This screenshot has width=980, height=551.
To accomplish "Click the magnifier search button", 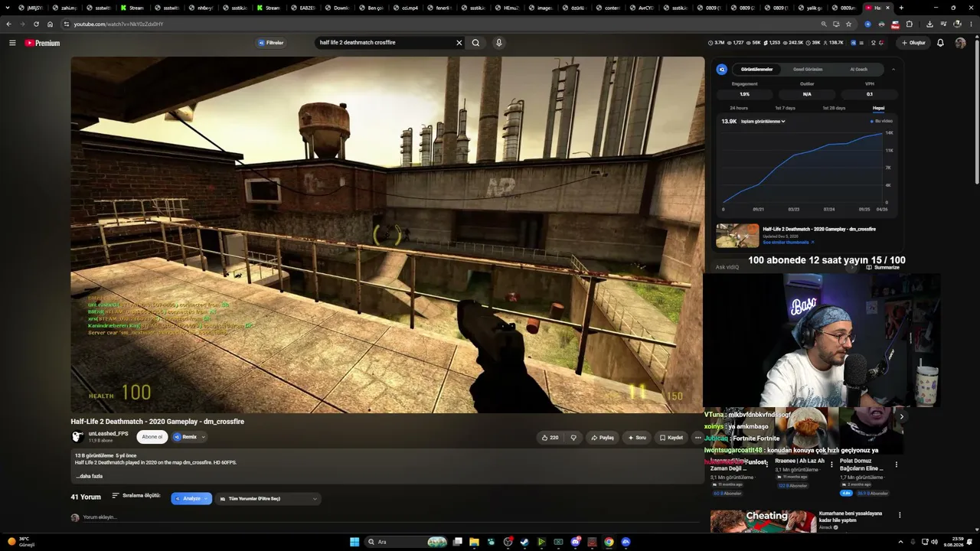I will (x=475, y=43).
